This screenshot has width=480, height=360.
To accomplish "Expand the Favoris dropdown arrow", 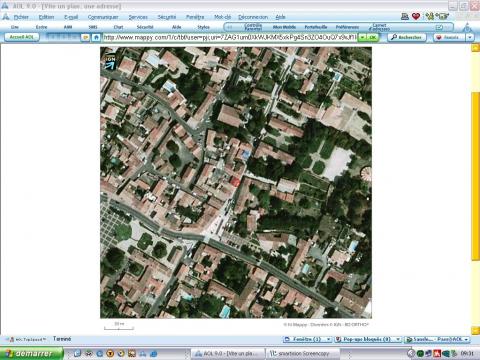I will coord(470,37).
